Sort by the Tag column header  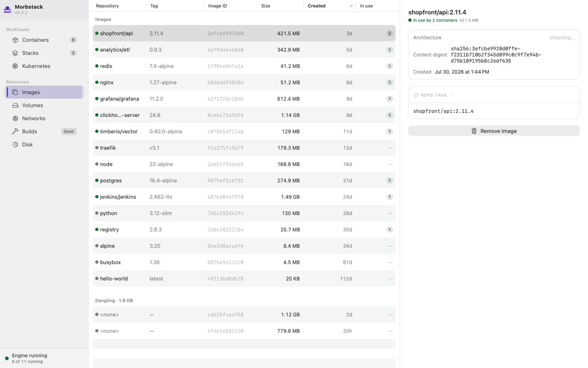click(x=154, y=6)
